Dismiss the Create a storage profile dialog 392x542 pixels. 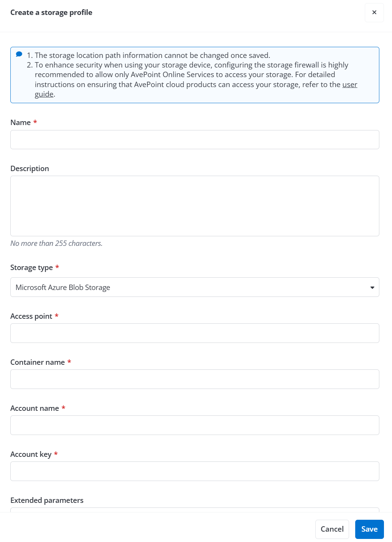point(374,13)
